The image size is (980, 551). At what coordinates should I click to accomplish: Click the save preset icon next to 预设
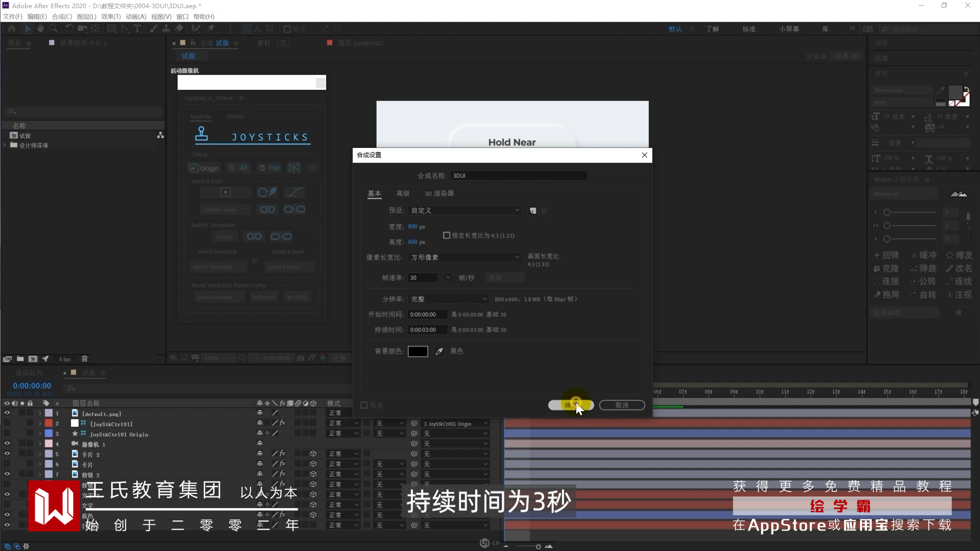pyautogui.click(x=533, y=211)
